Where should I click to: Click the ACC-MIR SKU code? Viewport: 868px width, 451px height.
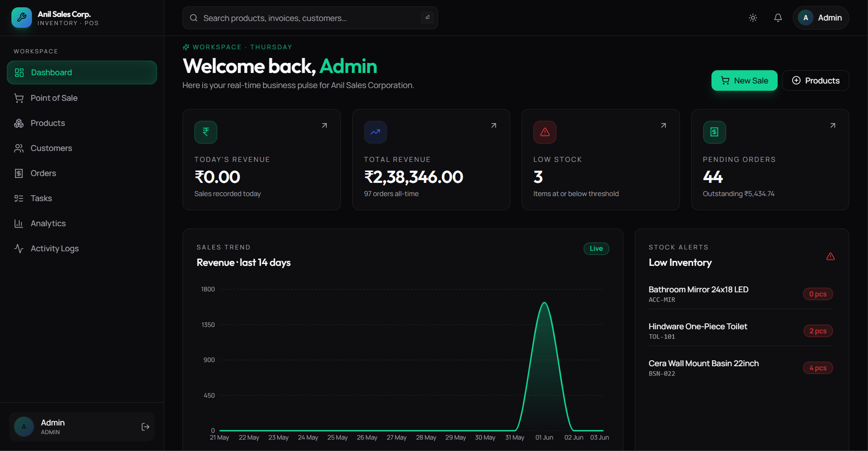click(x=662, y=300)
